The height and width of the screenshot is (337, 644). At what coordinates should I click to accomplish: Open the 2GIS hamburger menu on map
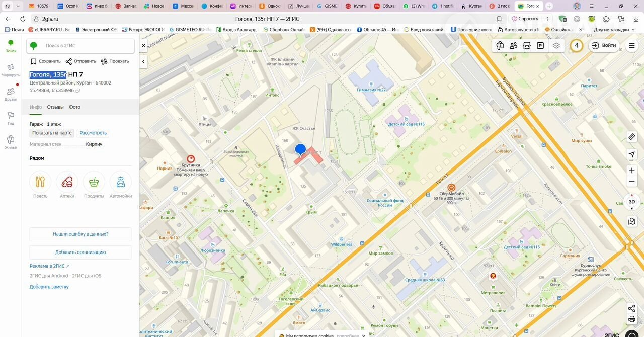pyautogui.click(x=632, y=46)
